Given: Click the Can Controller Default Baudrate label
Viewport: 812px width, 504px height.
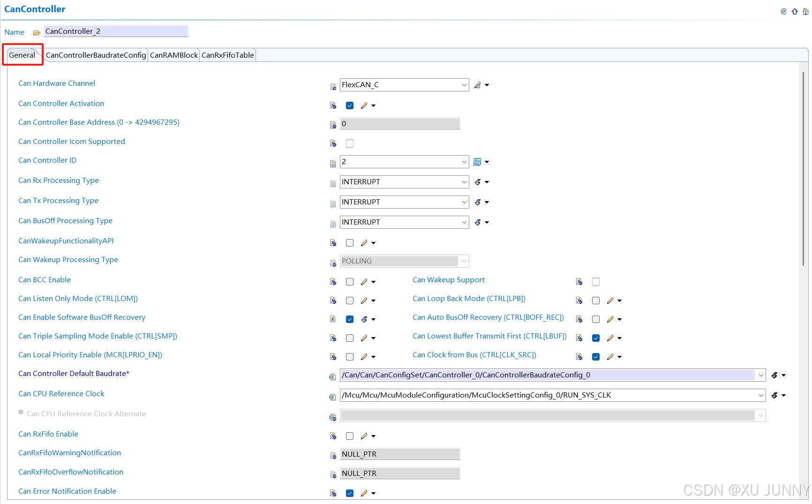Looking at the screenshot, I should point(74,374).
